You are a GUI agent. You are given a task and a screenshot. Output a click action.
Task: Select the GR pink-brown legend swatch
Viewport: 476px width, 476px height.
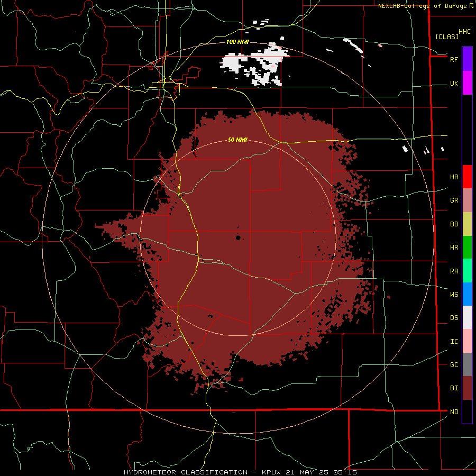(x=467, y=200)
